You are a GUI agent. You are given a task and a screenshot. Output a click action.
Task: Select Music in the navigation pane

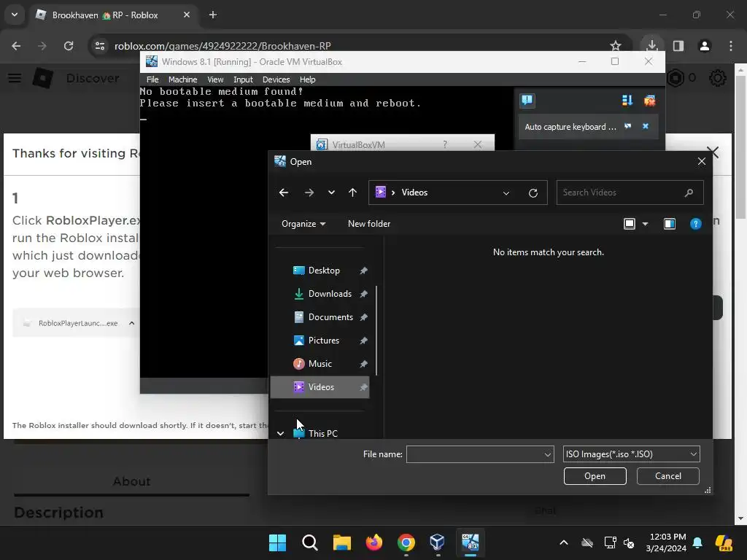coord(320,364)
